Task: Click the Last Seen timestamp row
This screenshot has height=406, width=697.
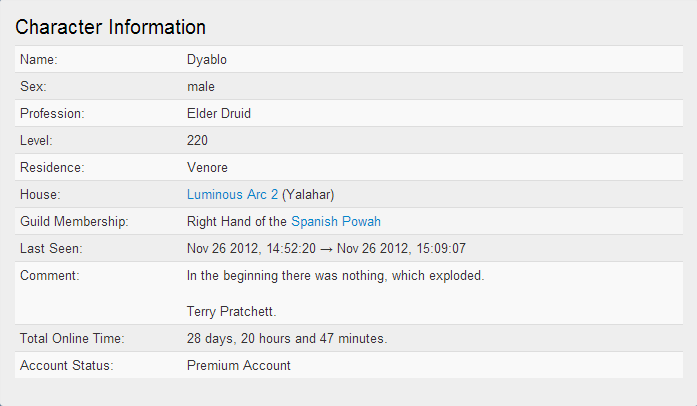Action: click(x=349, y=248)
